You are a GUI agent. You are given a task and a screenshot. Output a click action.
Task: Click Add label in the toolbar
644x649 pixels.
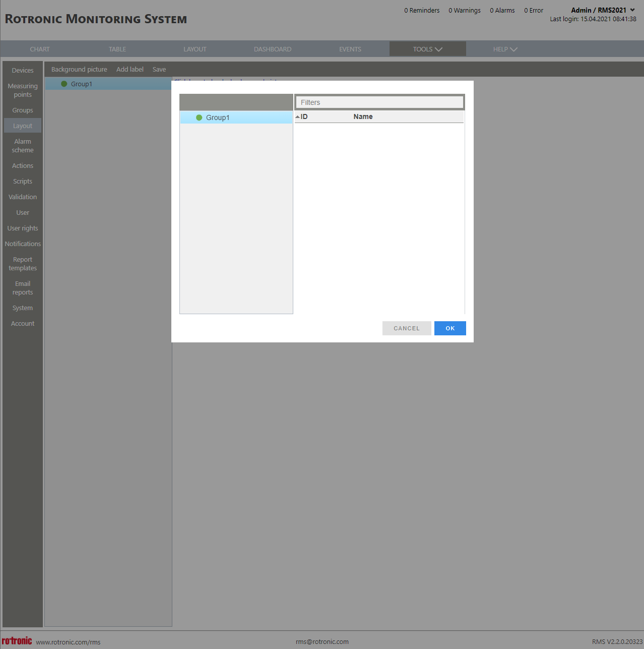130,70
